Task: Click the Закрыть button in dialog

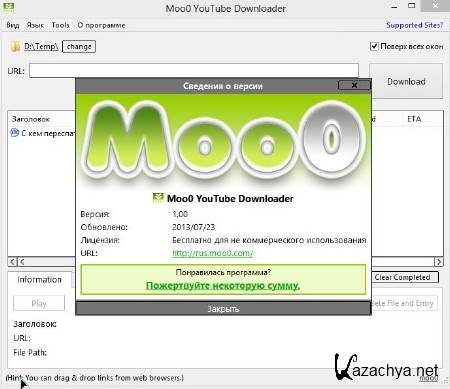Action: pyautogui.click(x=223, y=309)
